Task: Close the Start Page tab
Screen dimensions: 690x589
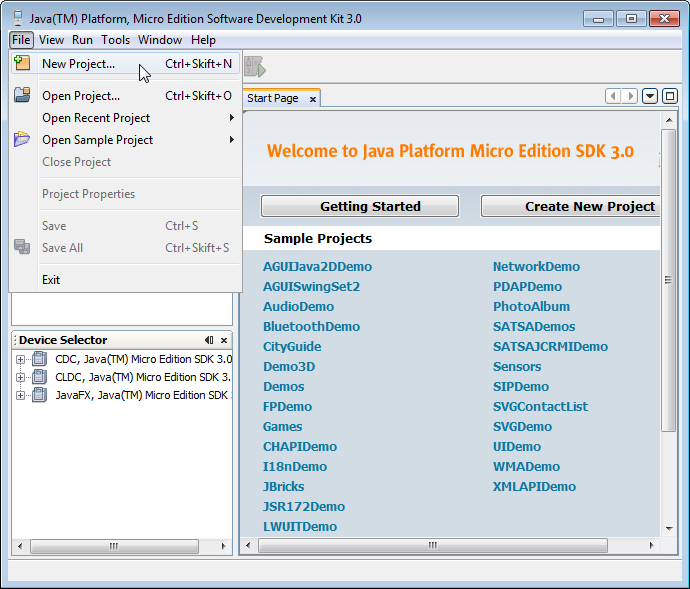Action: 312,99
